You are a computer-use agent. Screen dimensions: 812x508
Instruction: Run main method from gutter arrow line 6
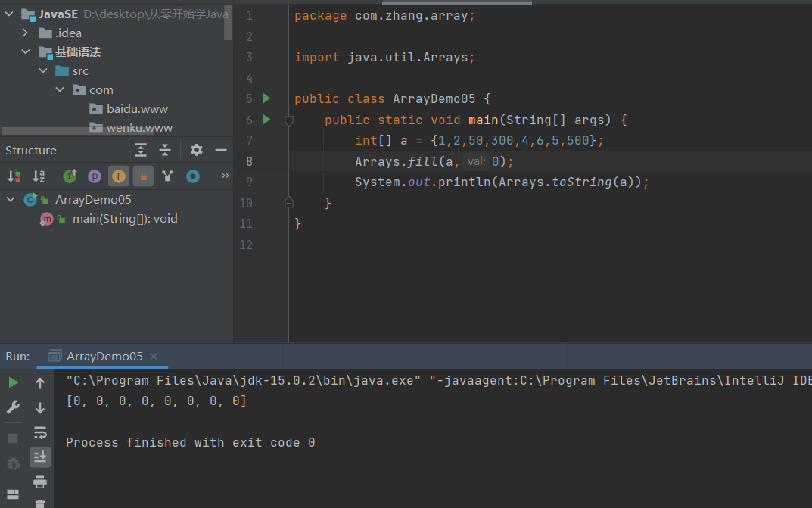[266, 120]
